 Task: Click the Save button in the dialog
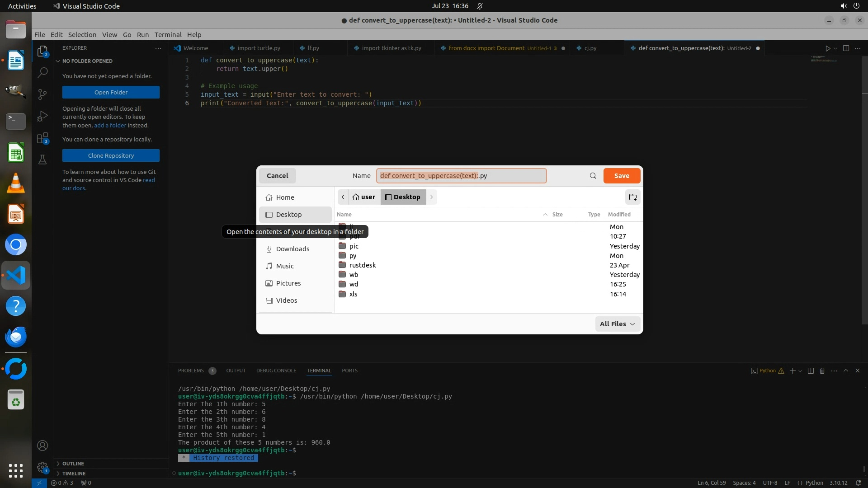pos(622,176)
